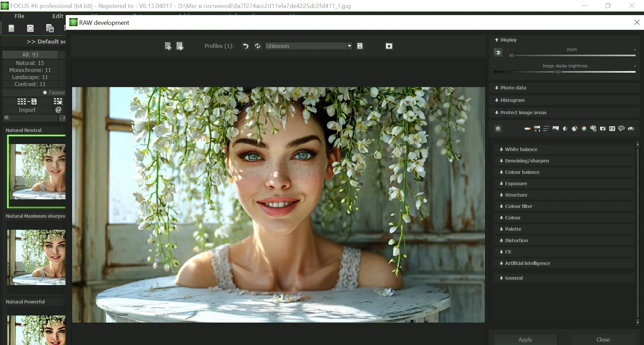The image size is (644, 345).
Task: Click the brain artificial intelligence icon
Action: tap(622, 129)
